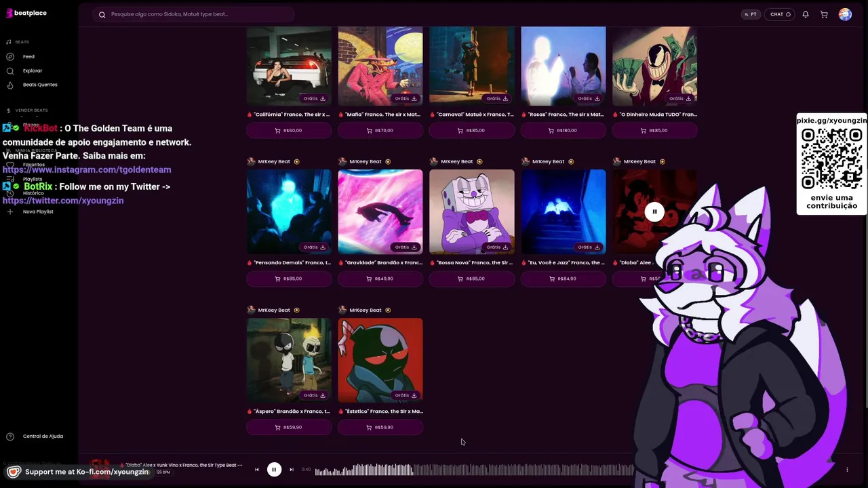This screenshot has height=488, width=868.
Task: Open the Instagram tgoldenteam link
Action: (x=87, y=170)
